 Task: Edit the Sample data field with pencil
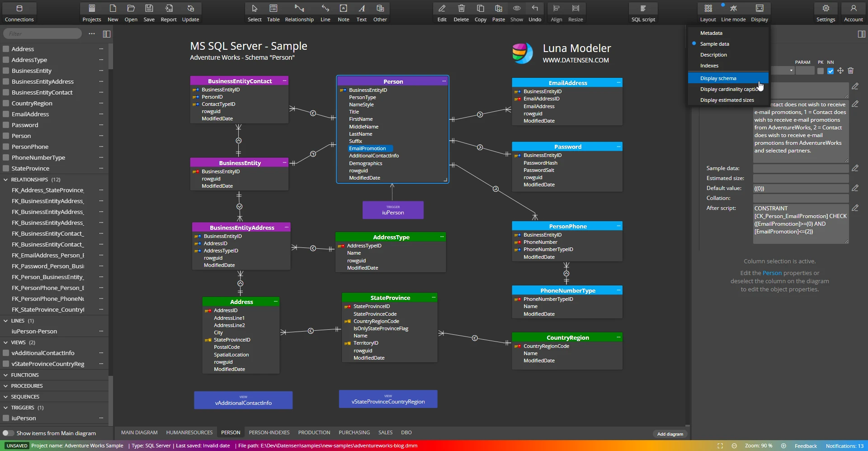(855, 168)
